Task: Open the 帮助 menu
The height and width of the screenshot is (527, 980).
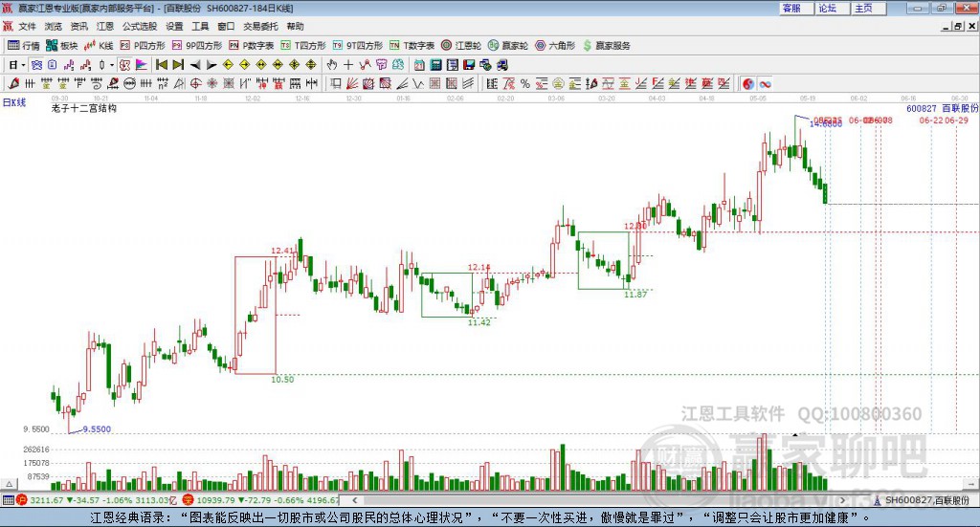Action: click(295, 26)
